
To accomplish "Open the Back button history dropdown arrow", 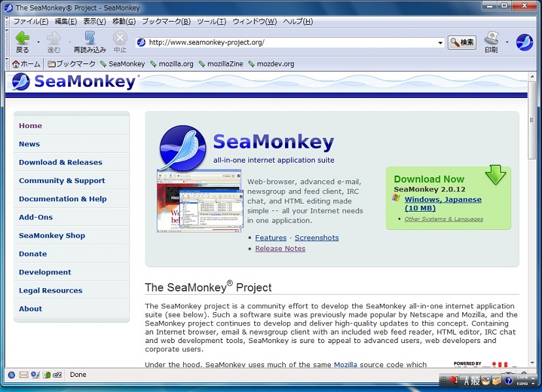I will [x=39, y=42].
